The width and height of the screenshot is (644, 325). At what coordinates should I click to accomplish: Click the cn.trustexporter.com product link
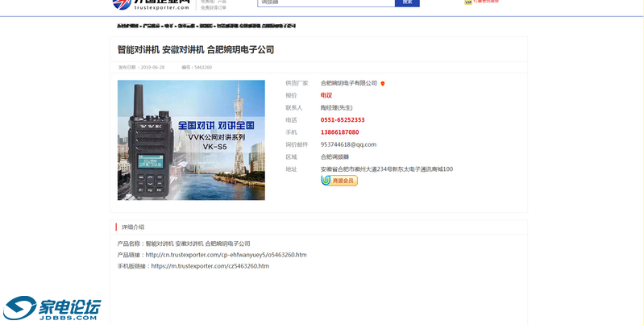click(226, 255)
